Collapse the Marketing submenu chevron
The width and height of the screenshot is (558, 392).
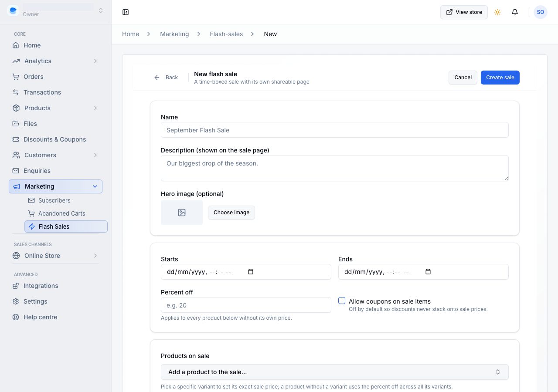(95, 186)
